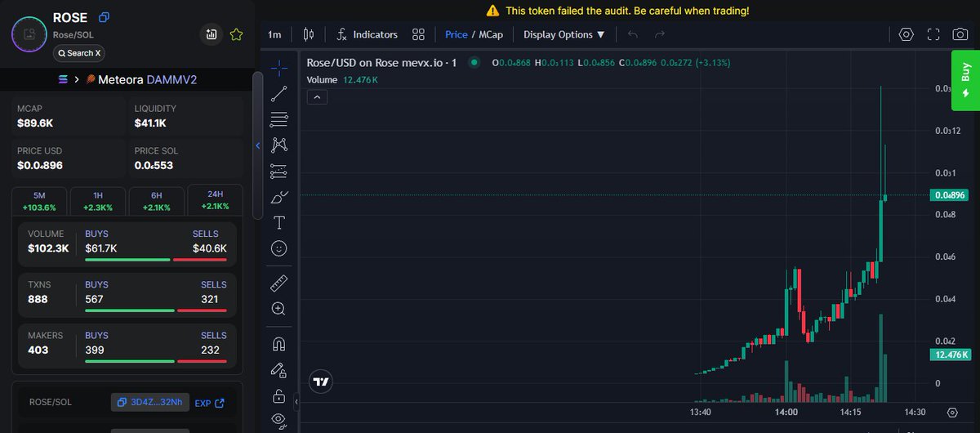Select the zoom in tool
Image resolution: width=980 pixels, height=433 pixels.
tap(278, 309)
